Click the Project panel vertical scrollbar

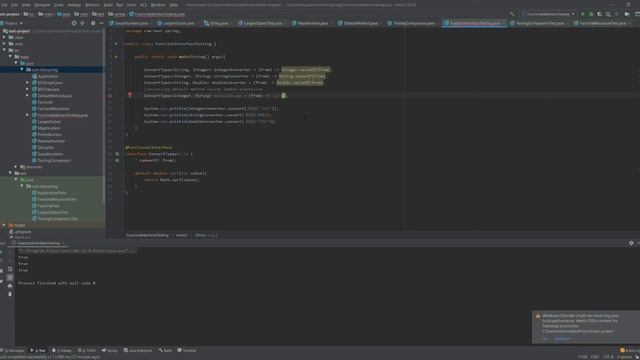coord(104,116)
